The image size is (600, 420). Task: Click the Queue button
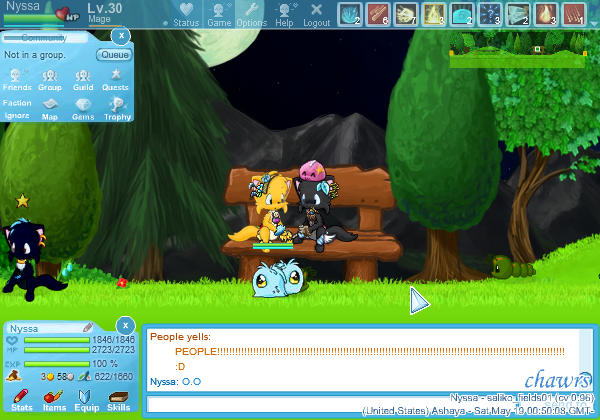point(114,55)
